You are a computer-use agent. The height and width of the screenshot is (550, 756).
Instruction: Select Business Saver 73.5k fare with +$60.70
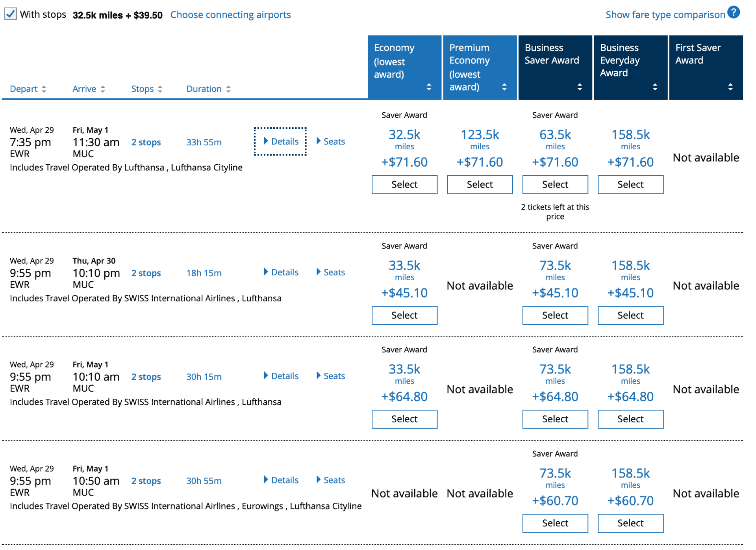555,523
